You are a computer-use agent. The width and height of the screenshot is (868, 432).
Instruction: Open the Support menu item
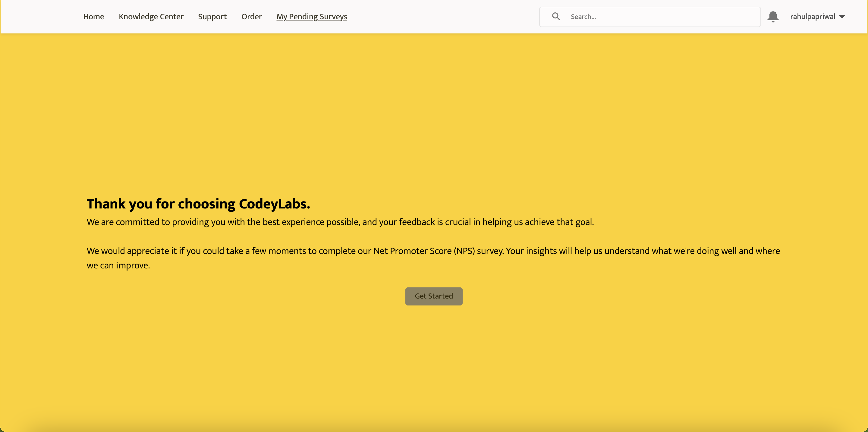212,17
